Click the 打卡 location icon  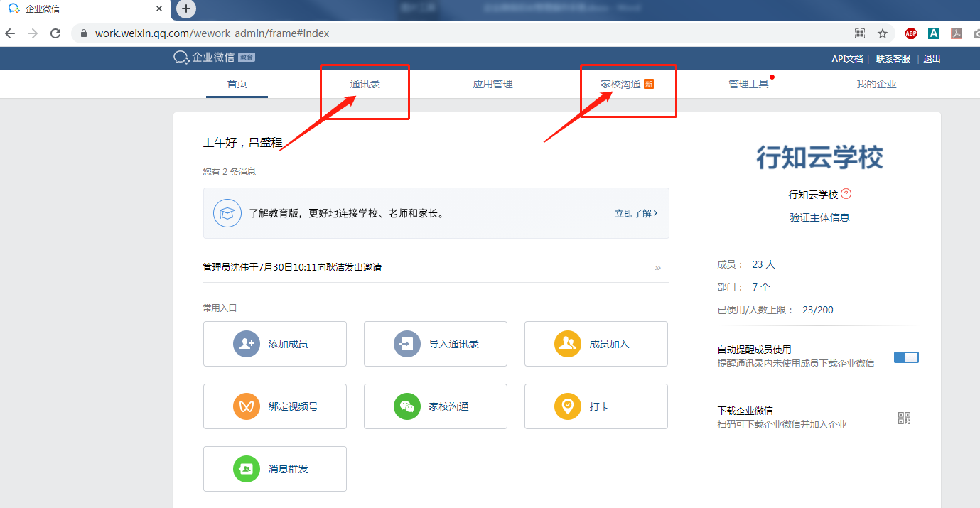[568, 406]
